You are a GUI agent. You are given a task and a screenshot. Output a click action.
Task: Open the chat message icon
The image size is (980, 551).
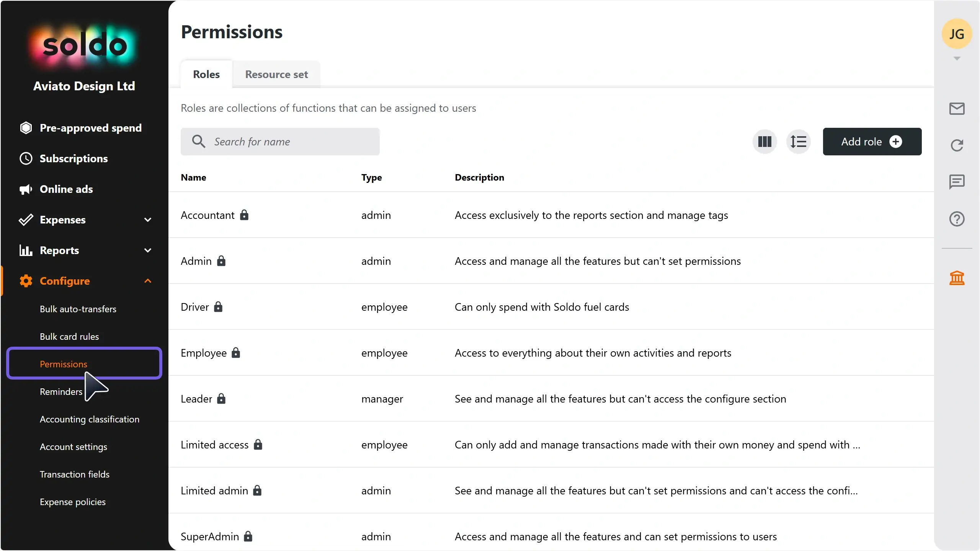click(957, 182)
